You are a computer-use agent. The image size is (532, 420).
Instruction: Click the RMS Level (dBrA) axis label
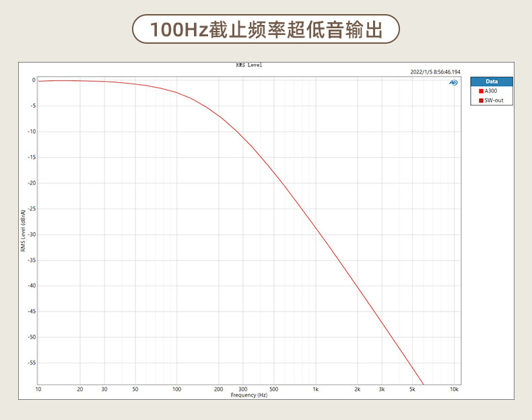(23, 230)
